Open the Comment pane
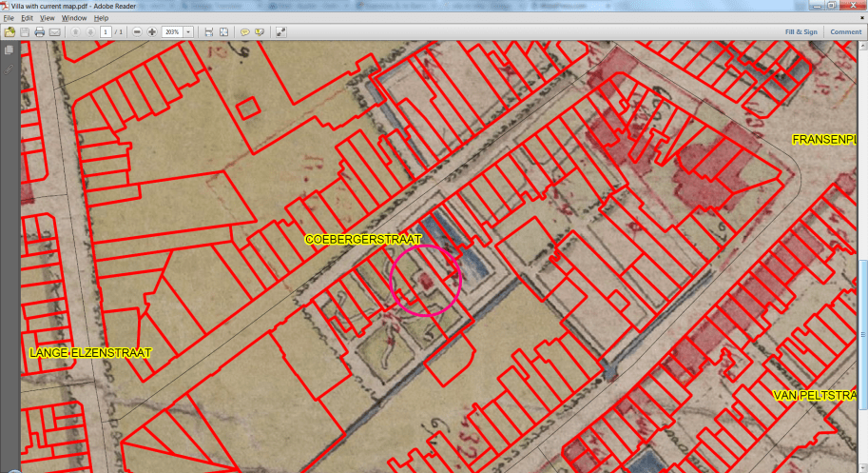The image size is (868, 473). [845, 31]
